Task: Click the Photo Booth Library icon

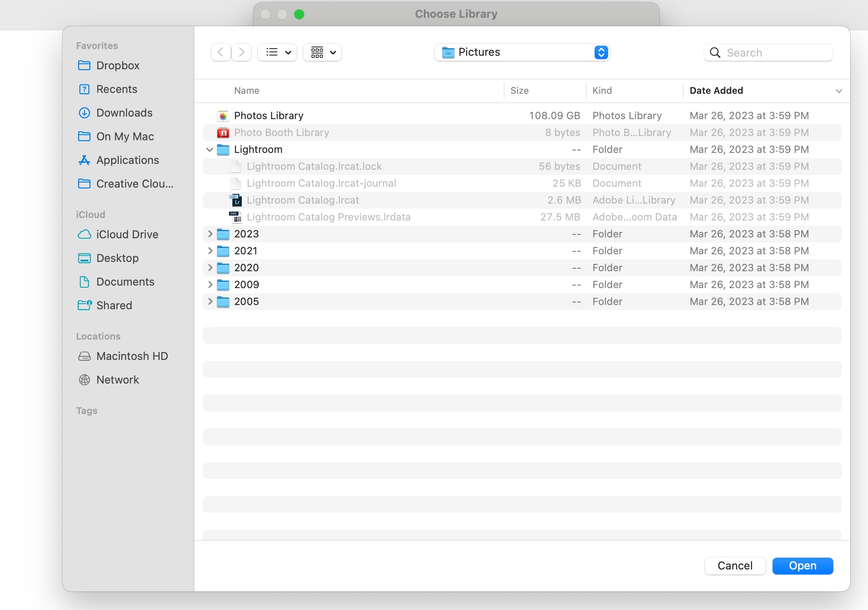Action: [223, 133]
